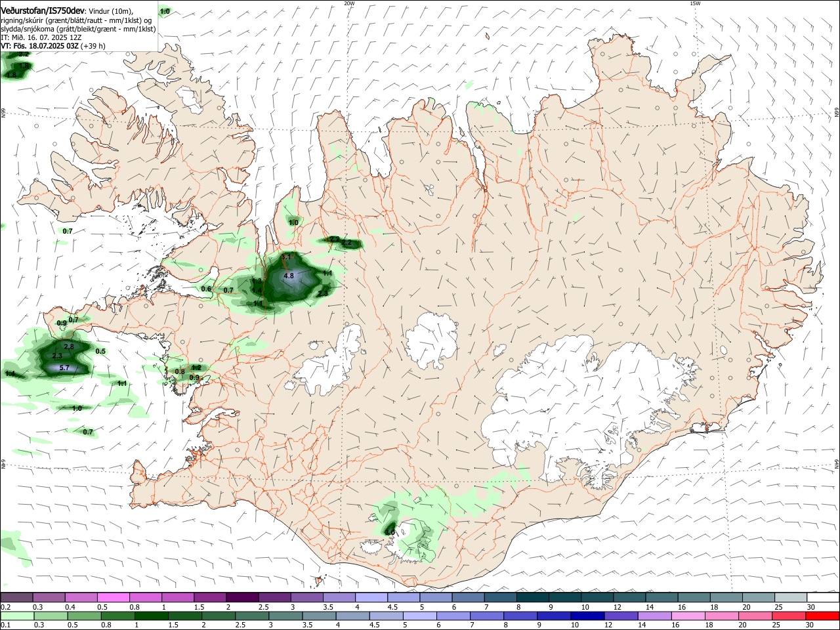Click the '0.2' label under snow scale
Viewport: 840px width, 630px height.
tap(5, 607)
